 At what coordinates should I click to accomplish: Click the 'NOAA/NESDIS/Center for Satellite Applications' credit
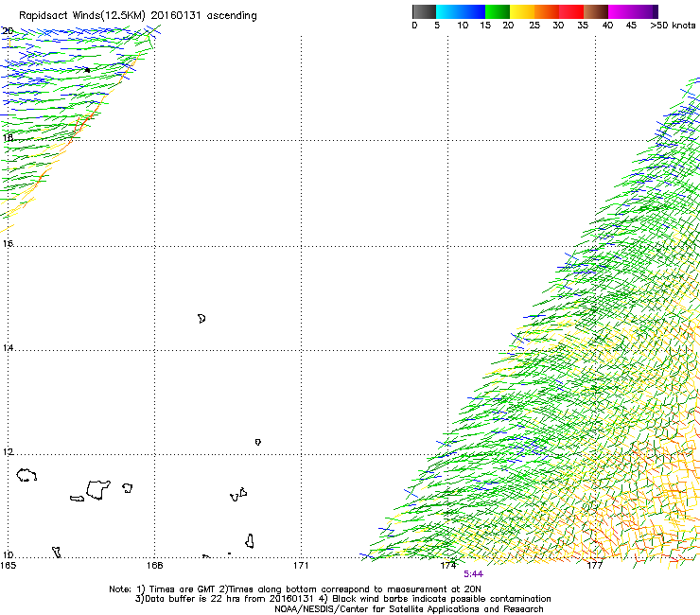coord(378,609)
